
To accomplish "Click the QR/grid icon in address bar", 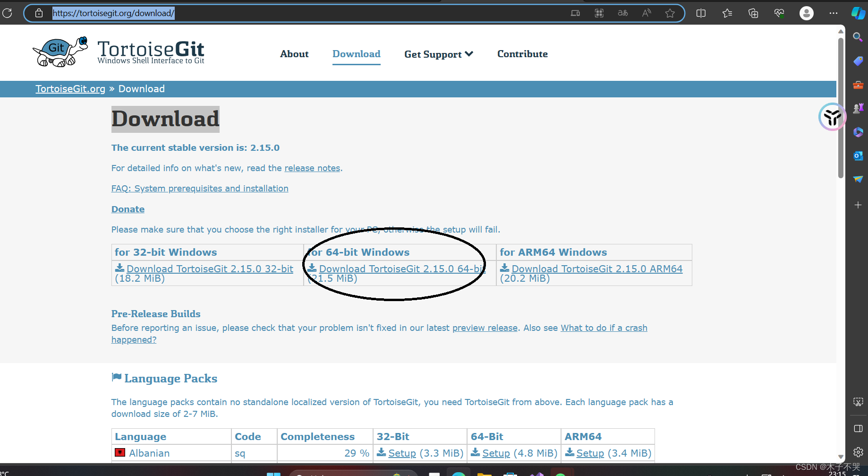I will pos(599,13).
